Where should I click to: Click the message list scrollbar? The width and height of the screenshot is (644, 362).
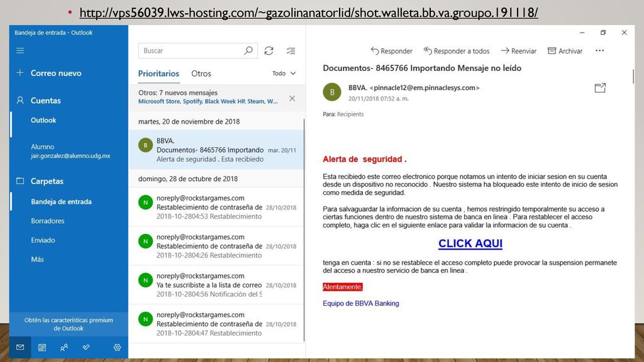click(304, 230)
